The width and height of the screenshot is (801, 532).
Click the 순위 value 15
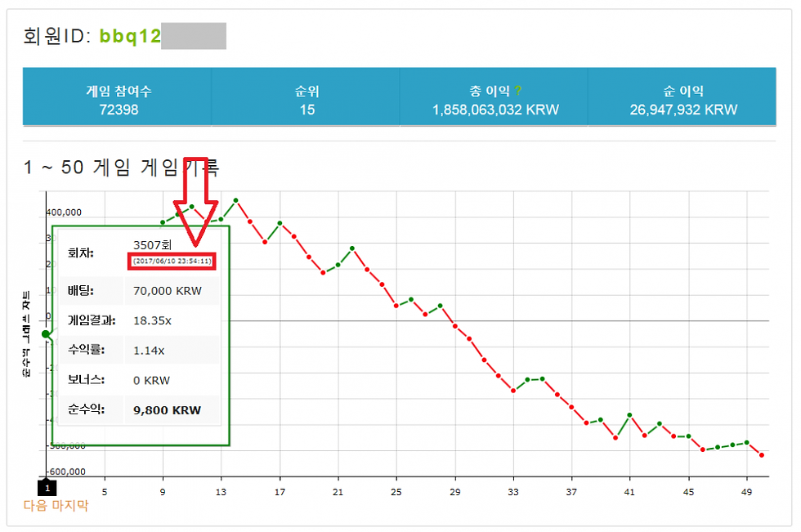pyautogui.click(x=307, y=110)
